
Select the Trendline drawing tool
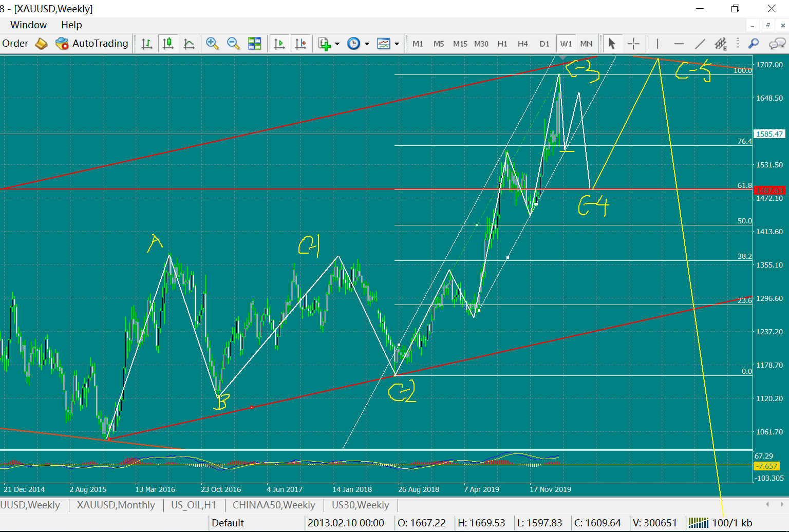[x=700, y=44]
